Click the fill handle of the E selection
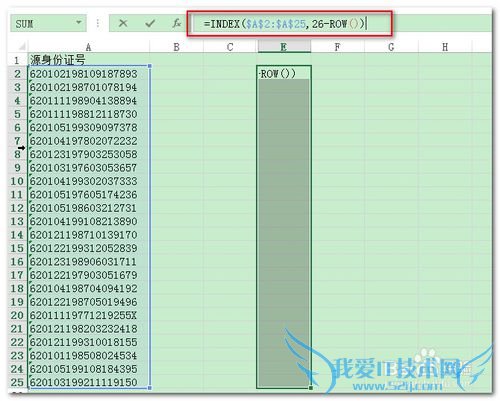The image size is (500, 401). [311, 388]
